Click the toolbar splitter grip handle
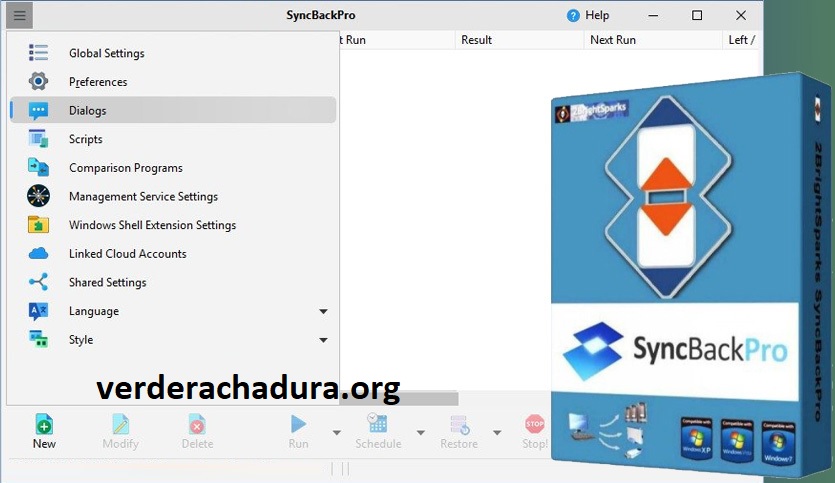 point(340,469)
